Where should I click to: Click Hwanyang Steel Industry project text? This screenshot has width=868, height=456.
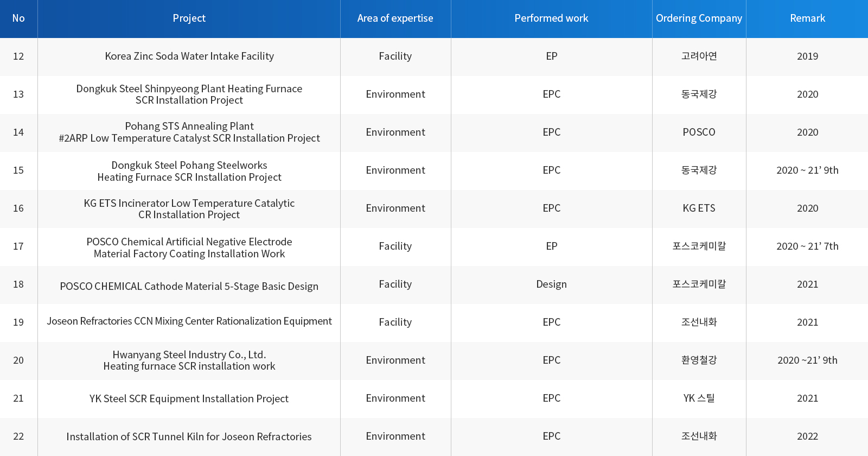click(189, 360)
